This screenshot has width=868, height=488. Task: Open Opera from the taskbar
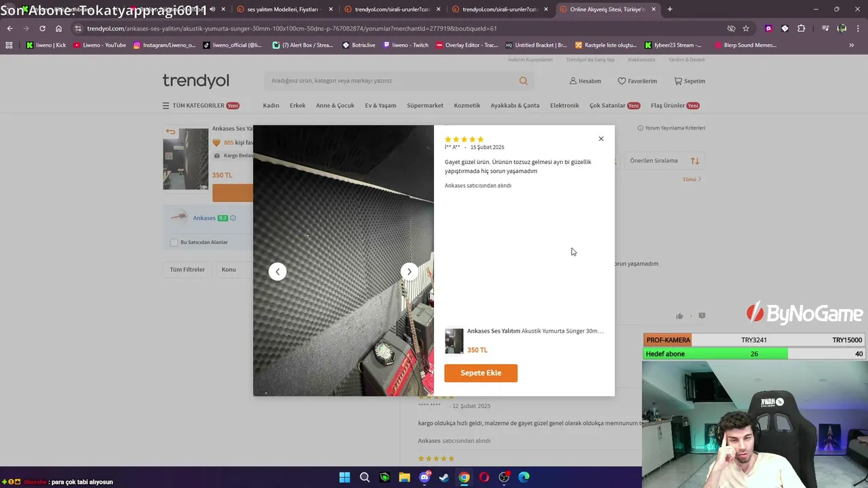pos(484,477)
